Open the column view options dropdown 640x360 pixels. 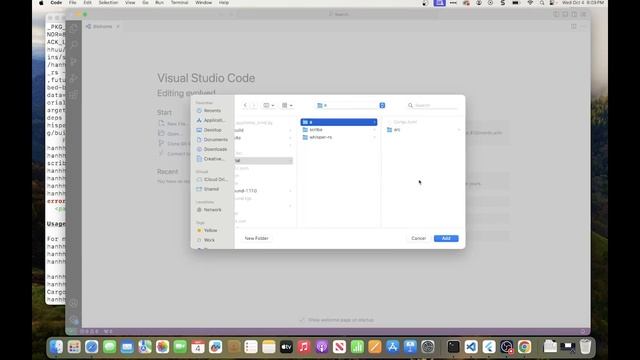pyautogui.click(x=269, y=105)
